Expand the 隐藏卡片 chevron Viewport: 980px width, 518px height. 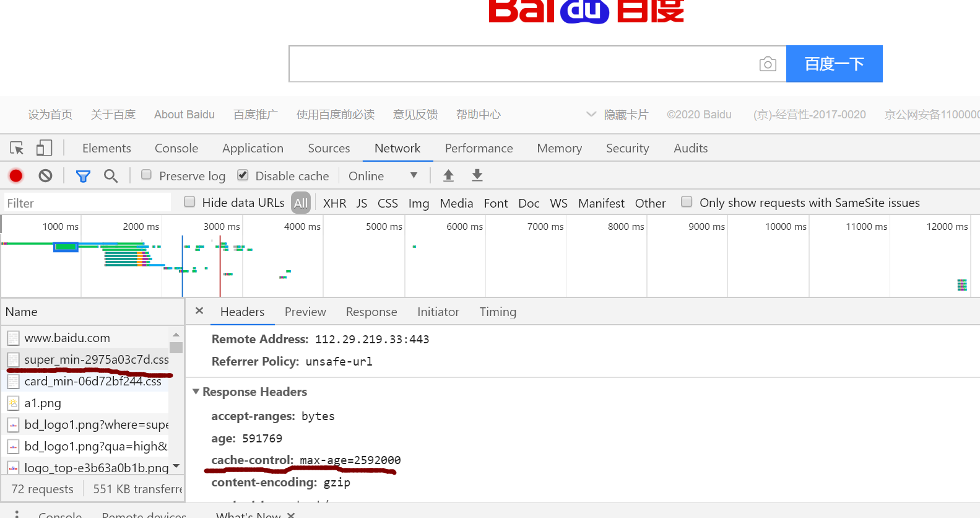[591, 115]
